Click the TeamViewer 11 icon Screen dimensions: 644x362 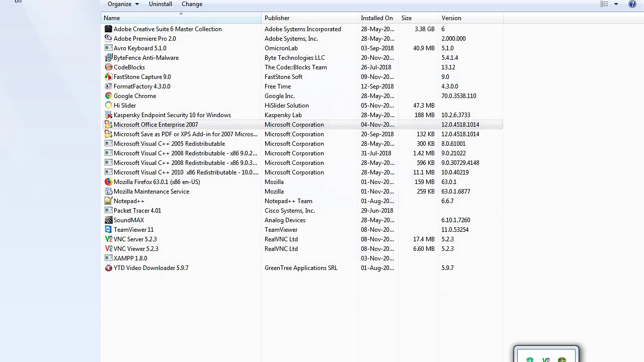[108, 230]
